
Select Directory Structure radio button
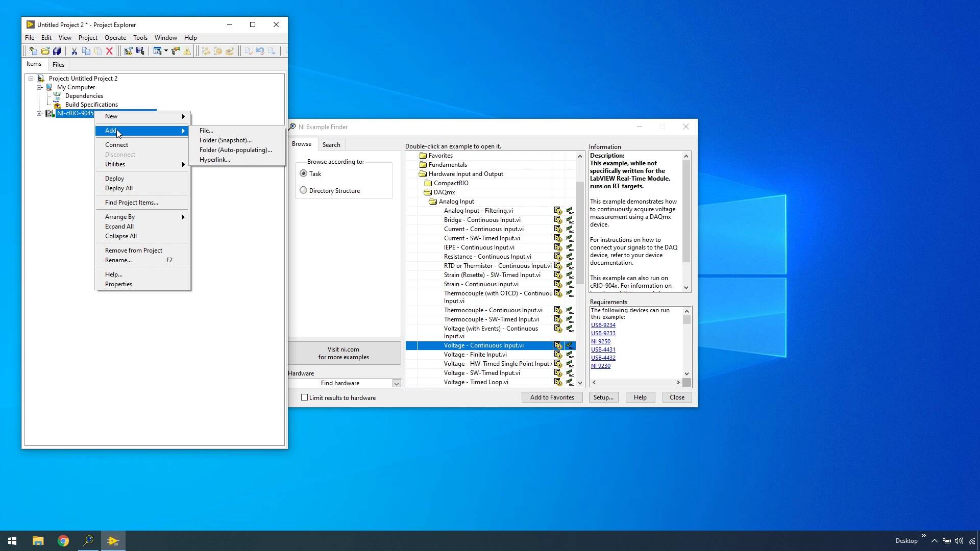[x=304, y=190]
